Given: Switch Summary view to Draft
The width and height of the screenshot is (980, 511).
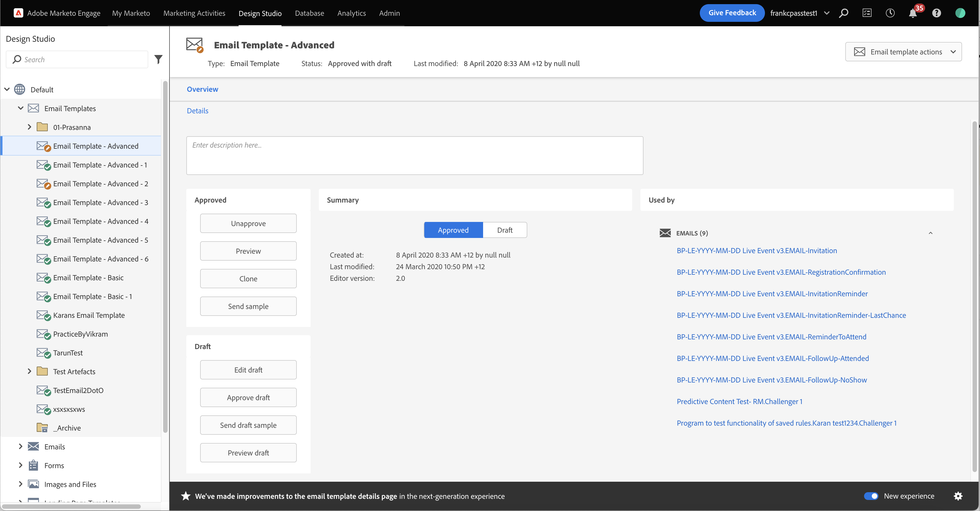Looking at the screenshot, I should tap(504, 230).
